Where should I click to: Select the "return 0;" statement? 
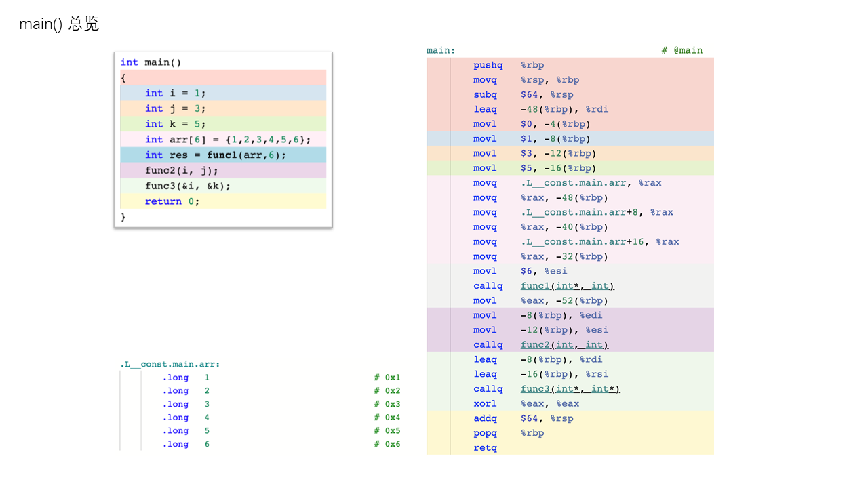coord(172,201)
